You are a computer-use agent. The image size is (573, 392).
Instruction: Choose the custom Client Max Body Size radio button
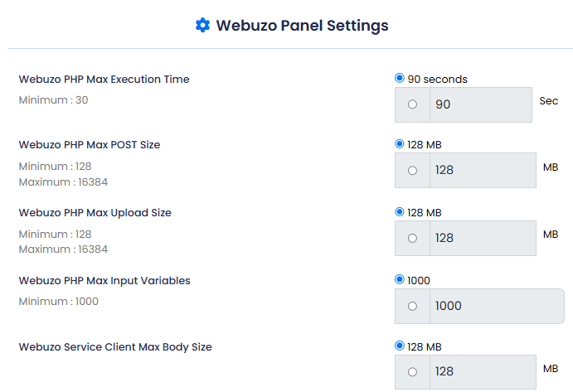412,372
